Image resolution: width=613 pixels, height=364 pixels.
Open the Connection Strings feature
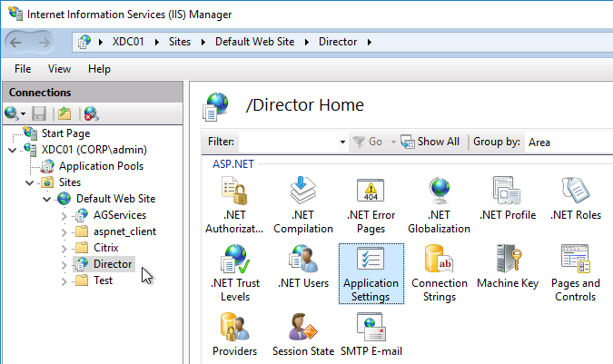coord(439,273)
